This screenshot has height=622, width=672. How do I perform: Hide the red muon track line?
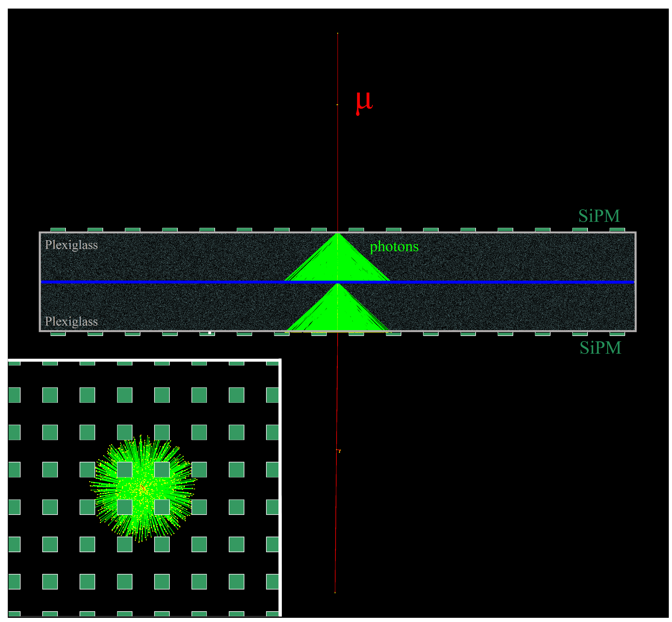[x=337, y=135]
